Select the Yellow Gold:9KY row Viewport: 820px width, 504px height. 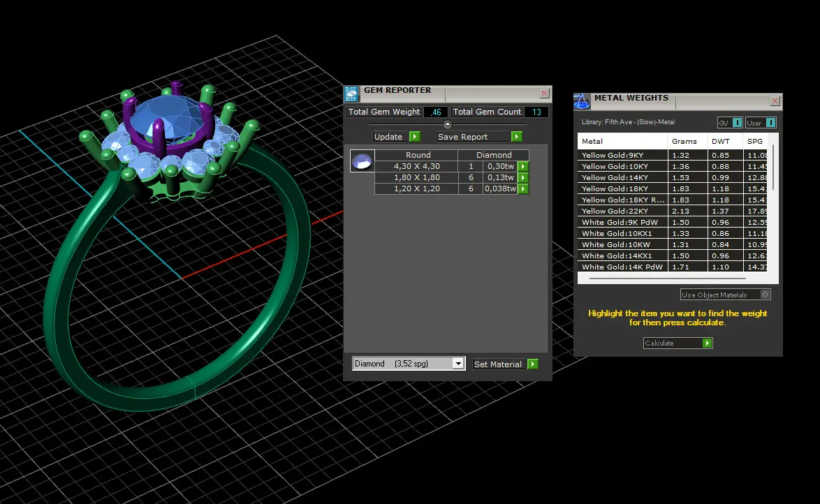click(673, 155)
